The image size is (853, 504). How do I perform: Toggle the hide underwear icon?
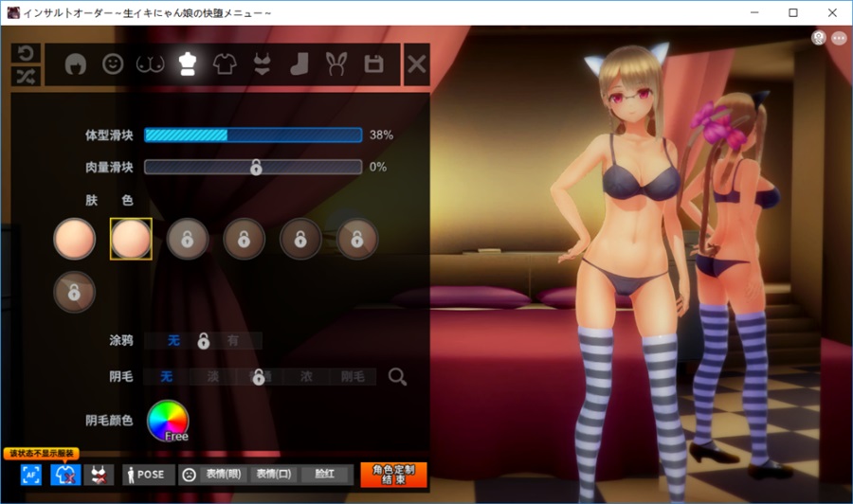(99, 475)
